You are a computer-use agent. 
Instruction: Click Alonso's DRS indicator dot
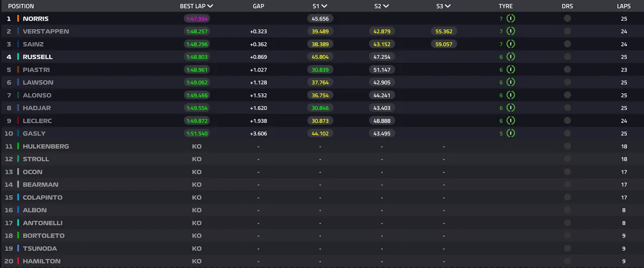coord(568,95)
